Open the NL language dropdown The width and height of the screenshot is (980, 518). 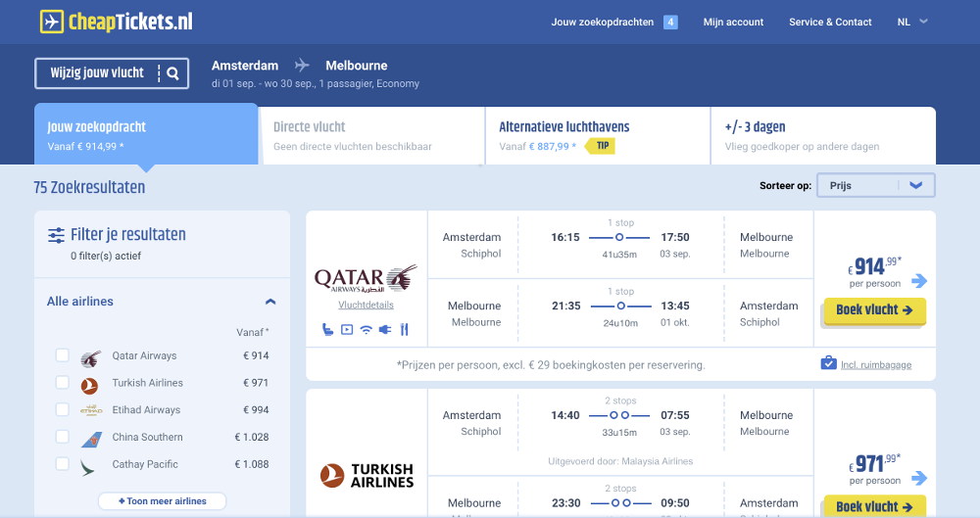[x=912, y=22]
